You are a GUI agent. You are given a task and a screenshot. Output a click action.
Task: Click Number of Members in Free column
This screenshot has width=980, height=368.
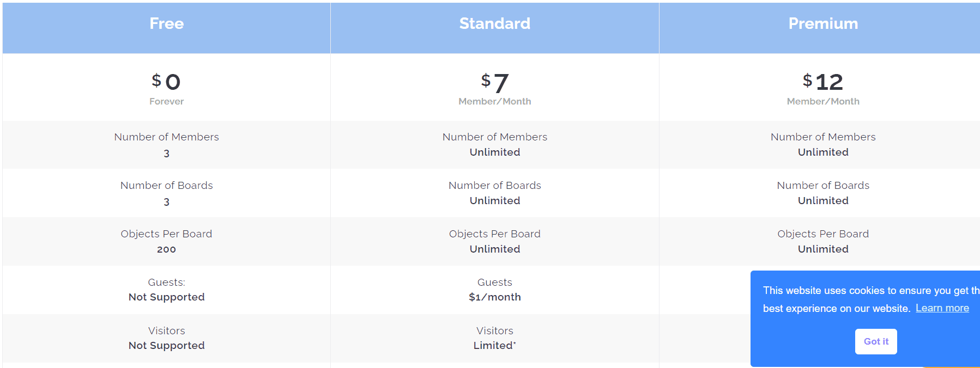[x=166, y=137]
